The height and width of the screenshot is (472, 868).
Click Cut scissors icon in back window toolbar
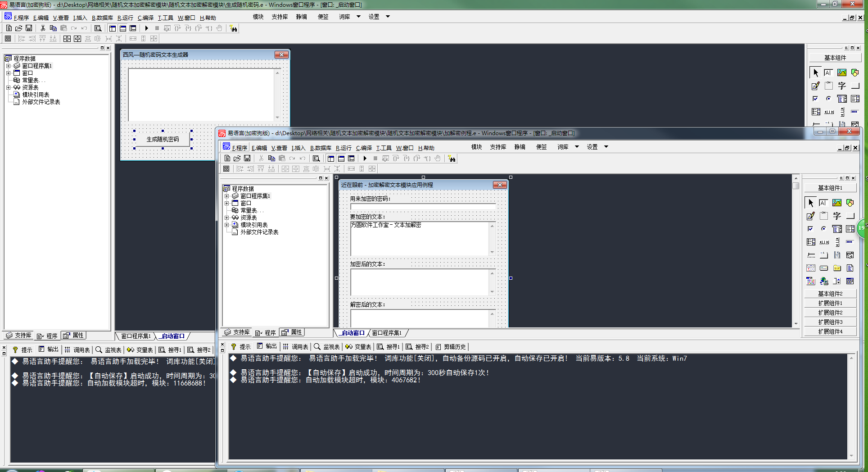point(43,28)
